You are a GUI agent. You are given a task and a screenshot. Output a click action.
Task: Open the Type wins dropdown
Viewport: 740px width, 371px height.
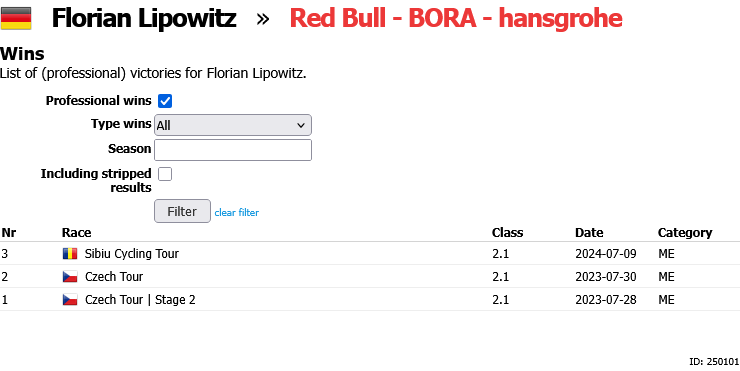pos(233,125)
